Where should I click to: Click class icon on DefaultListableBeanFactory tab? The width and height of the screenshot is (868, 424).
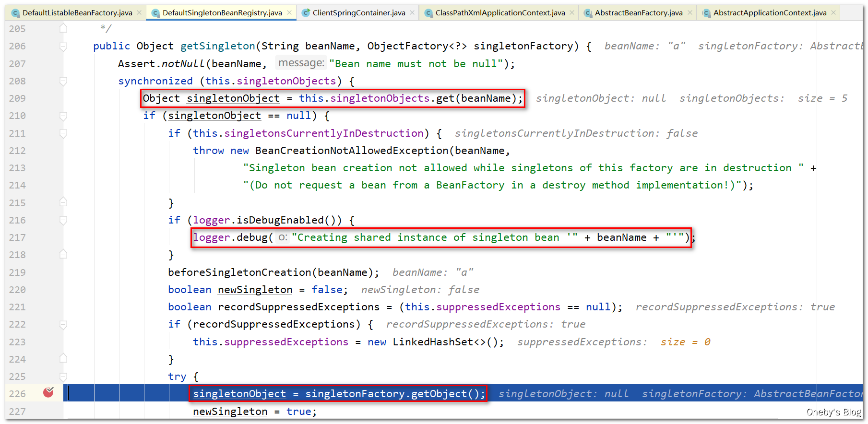coord(15,13)
